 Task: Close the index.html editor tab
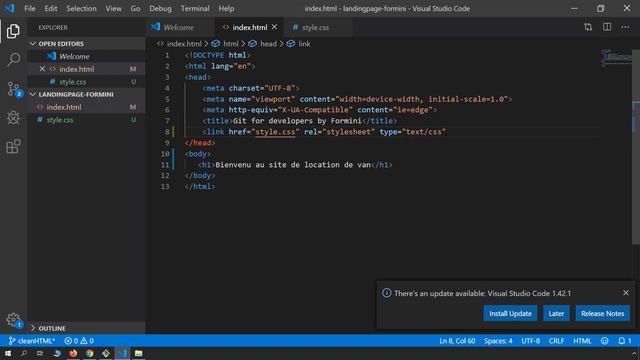point(274,27)
